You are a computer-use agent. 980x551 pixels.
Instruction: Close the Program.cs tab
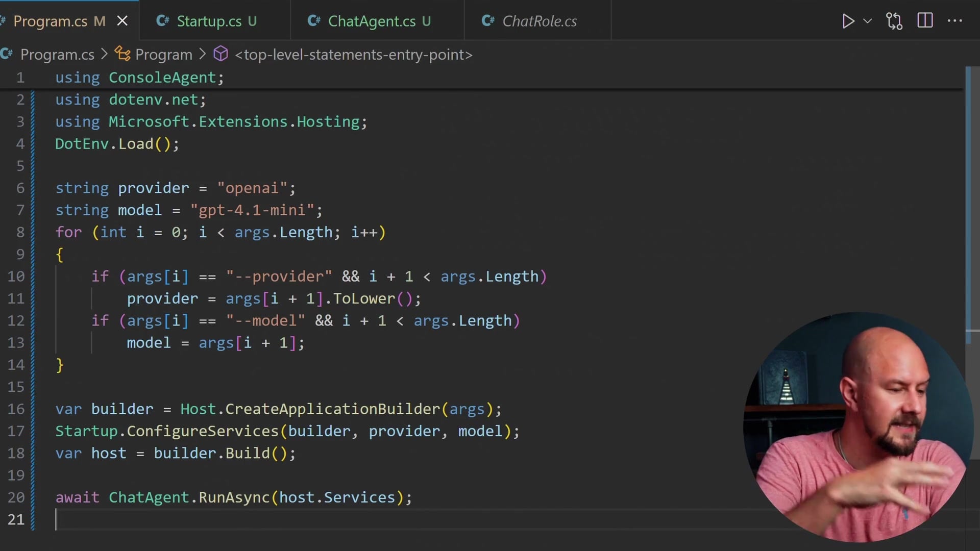tap(122, 21)
